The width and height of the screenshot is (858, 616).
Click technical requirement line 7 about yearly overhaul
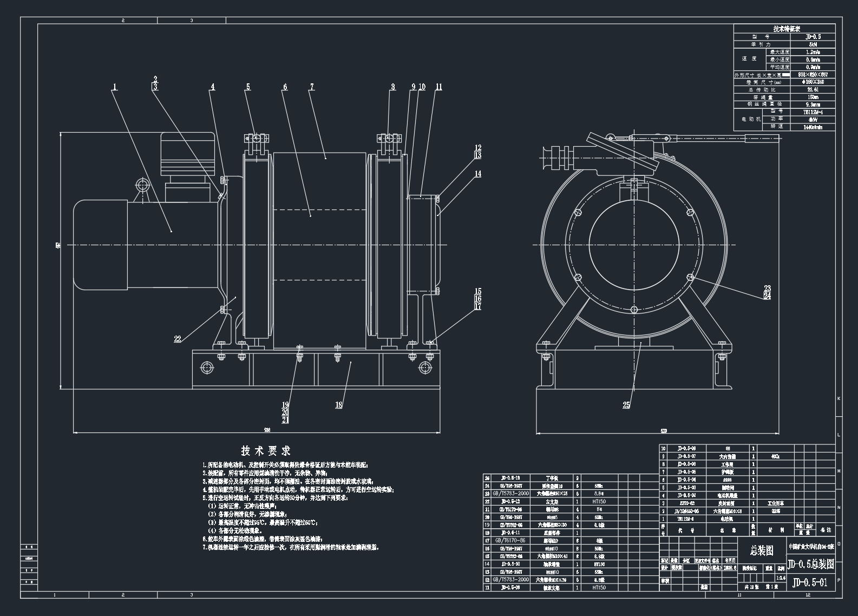pos(291,548)
